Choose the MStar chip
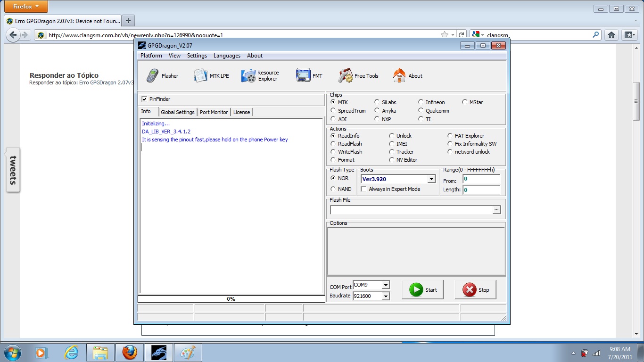 click(465, 102)
